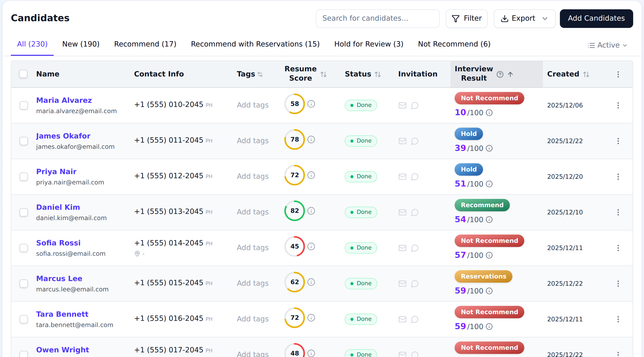This screenshot has width=644, height=357.
Task: Click Interview Result ascending sort arrow
Action: point(510,74)
